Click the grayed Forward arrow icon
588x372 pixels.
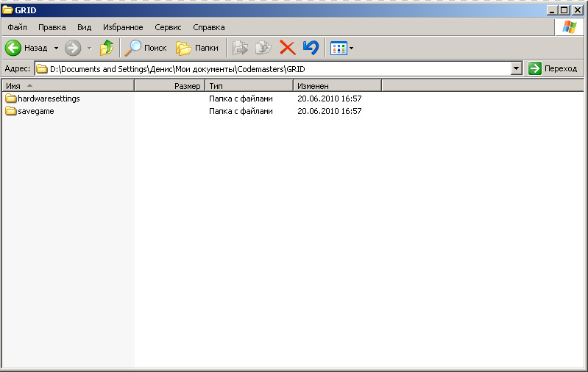[x=72, y=48]
